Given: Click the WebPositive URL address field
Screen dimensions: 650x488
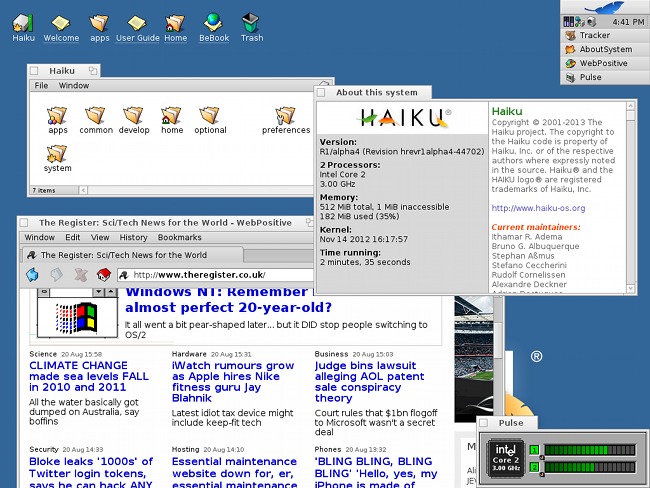Looking at the screenshot, I should (216, 275).
